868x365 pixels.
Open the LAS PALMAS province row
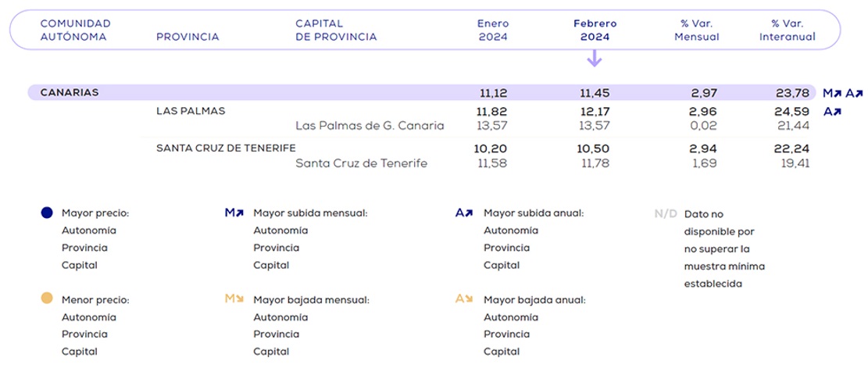(191, 111)
